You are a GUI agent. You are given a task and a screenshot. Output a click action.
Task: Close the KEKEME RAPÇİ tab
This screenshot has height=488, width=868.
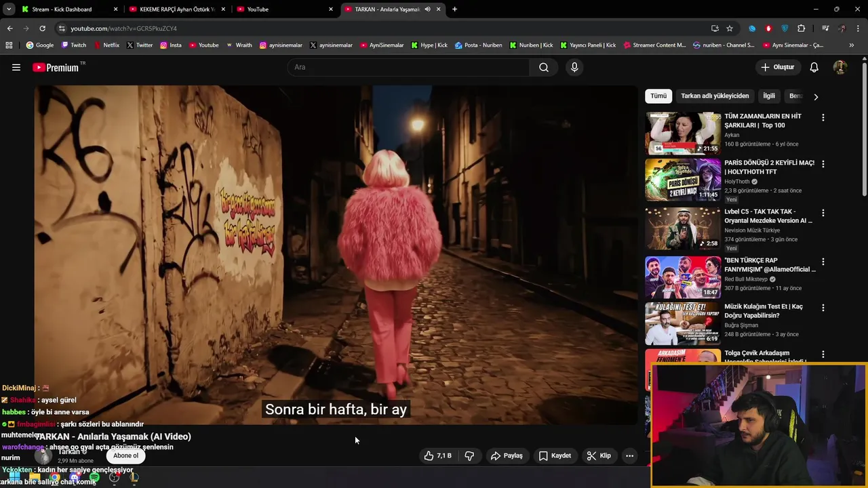click(x=223, y=9)
